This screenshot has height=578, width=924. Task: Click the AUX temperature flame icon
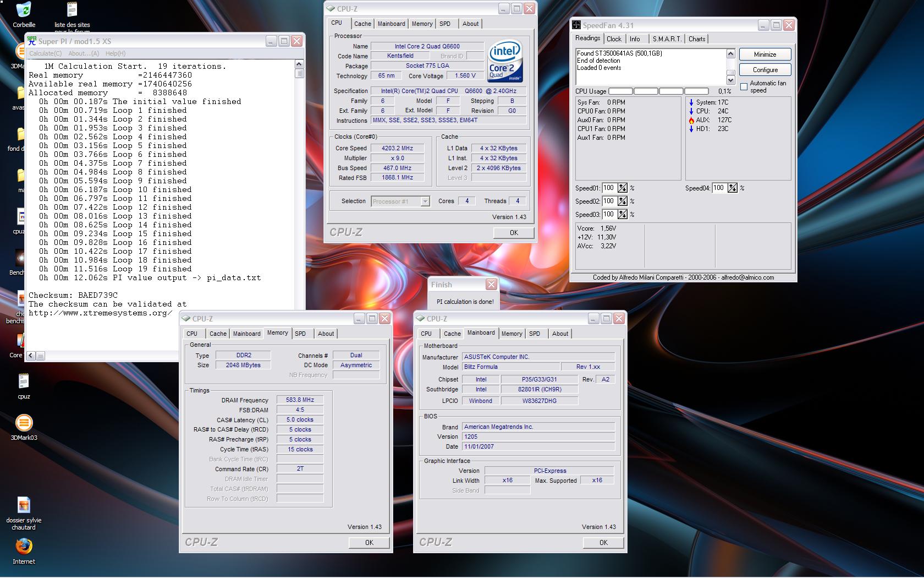point(691,120)
